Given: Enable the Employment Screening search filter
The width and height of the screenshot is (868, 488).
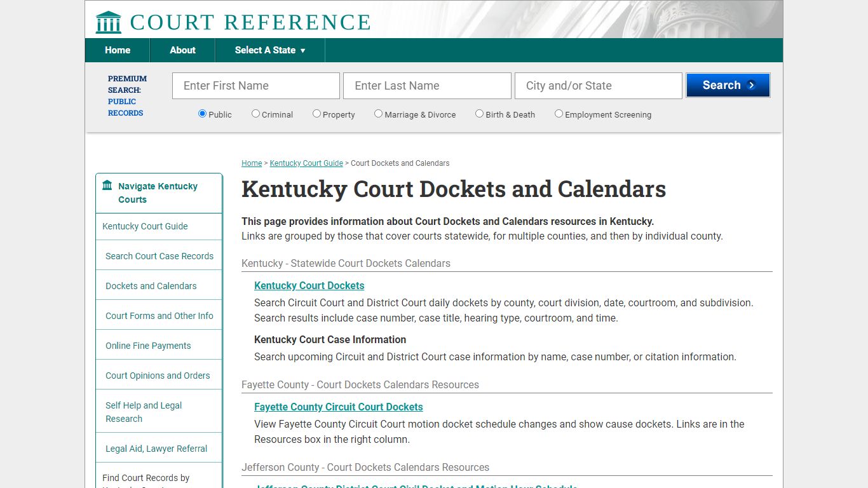Looking at the screenshot, I should coord(559,112).
